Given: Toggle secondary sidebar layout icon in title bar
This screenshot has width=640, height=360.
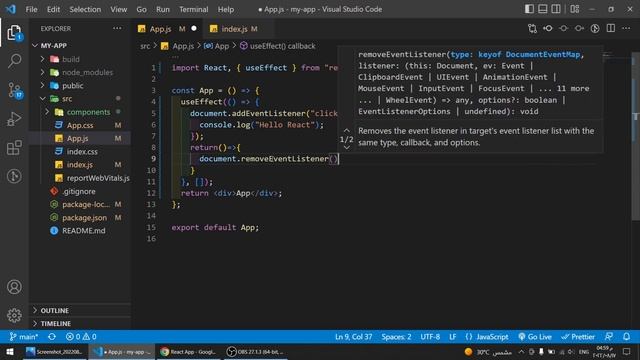Looking at the screenshot, I should [x=556, y=9].
